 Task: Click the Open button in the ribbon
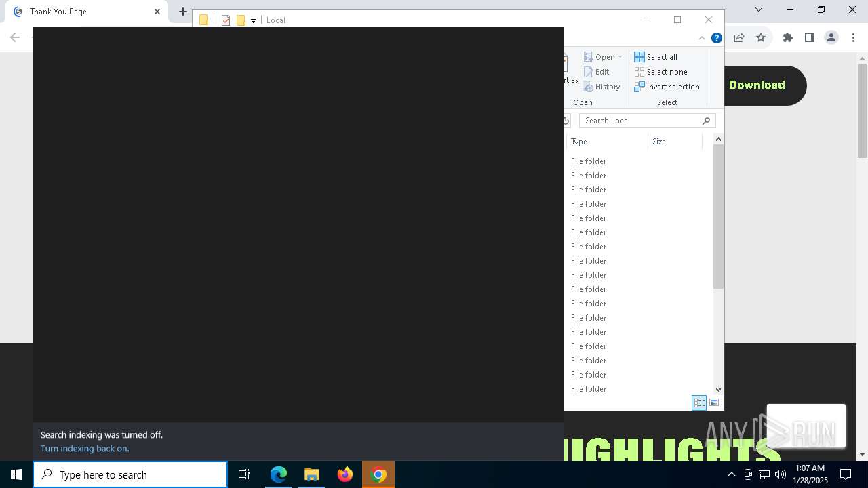599,57
